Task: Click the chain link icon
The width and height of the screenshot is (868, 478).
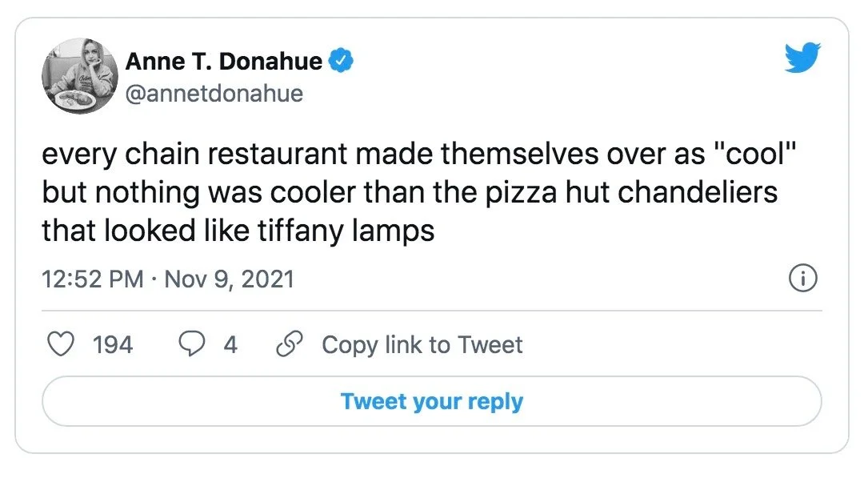Action: coord(288,345)
